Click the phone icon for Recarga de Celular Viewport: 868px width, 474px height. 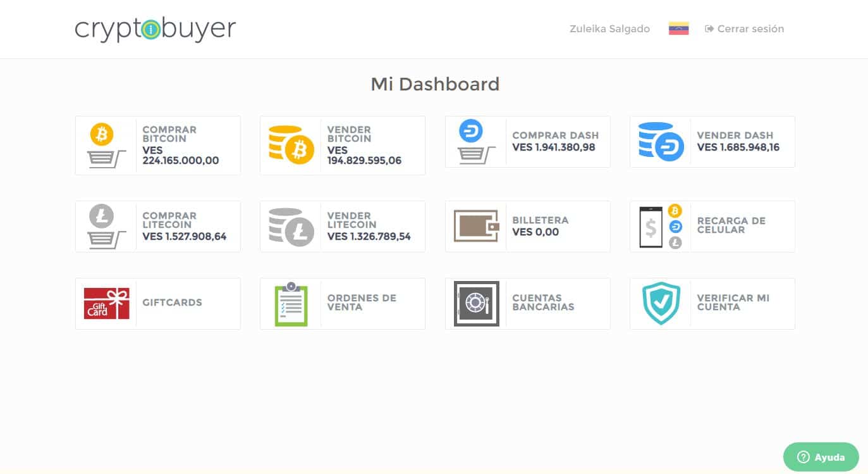[x=651, y=227]
